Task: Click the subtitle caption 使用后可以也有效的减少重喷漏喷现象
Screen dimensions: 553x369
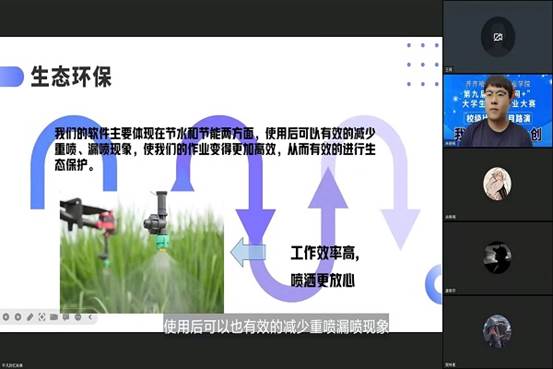Action: 276,327
